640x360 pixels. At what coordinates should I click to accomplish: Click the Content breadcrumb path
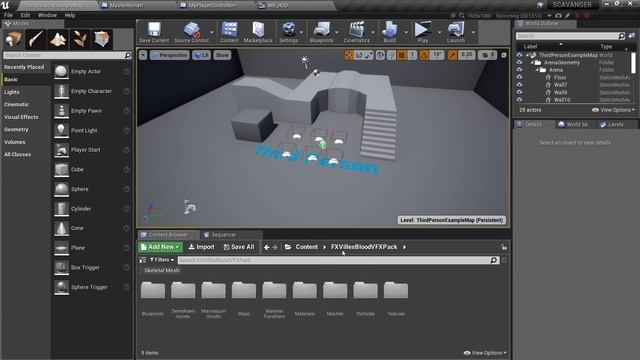pos(307,247)
